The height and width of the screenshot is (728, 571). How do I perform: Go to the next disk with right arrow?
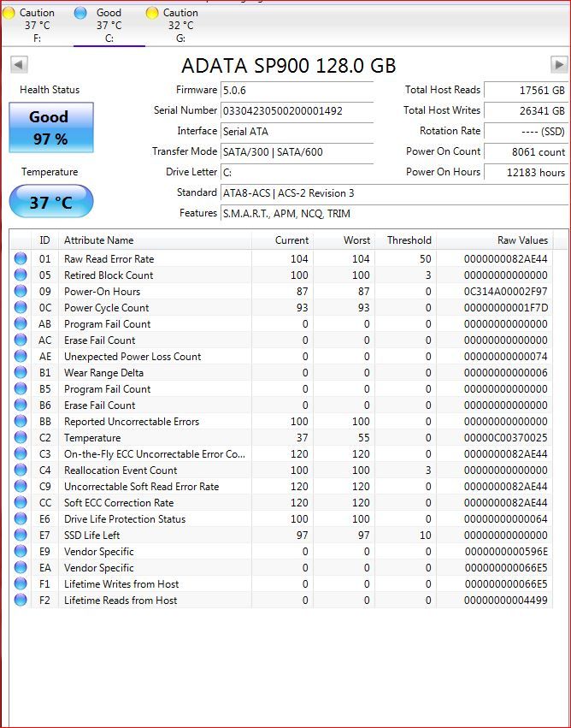pyautogui.click(x=559, y=64)
